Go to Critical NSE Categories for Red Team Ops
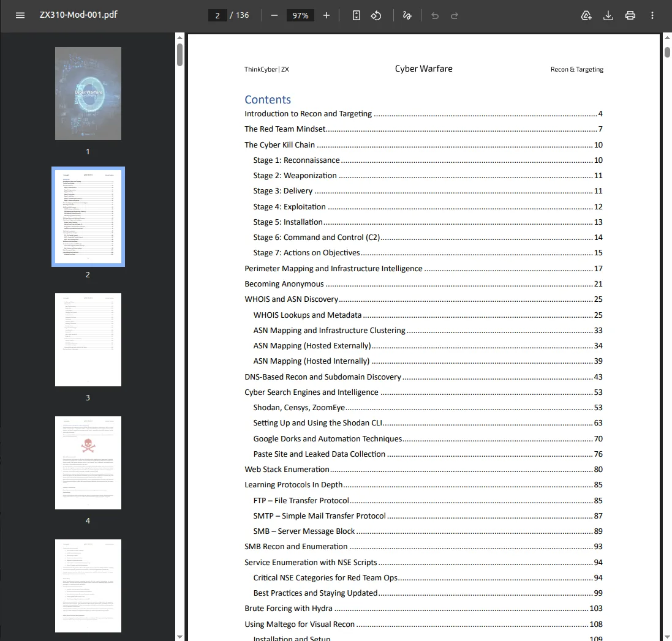Viewport: 672px width, 641px height. (x=428, y=578)
